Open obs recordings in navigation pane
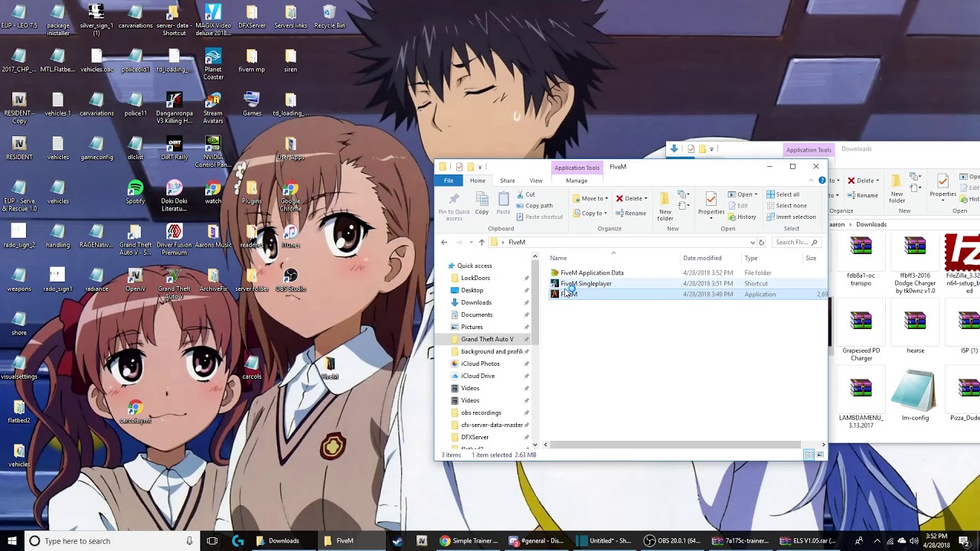Image resolution: width=980 pixels, height=551 pixels. (x=481, y=412)
